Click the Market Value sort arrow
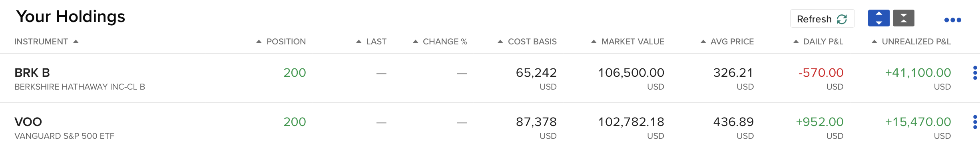Viewport: 980px width, 164px height. [x=594, y=42]
